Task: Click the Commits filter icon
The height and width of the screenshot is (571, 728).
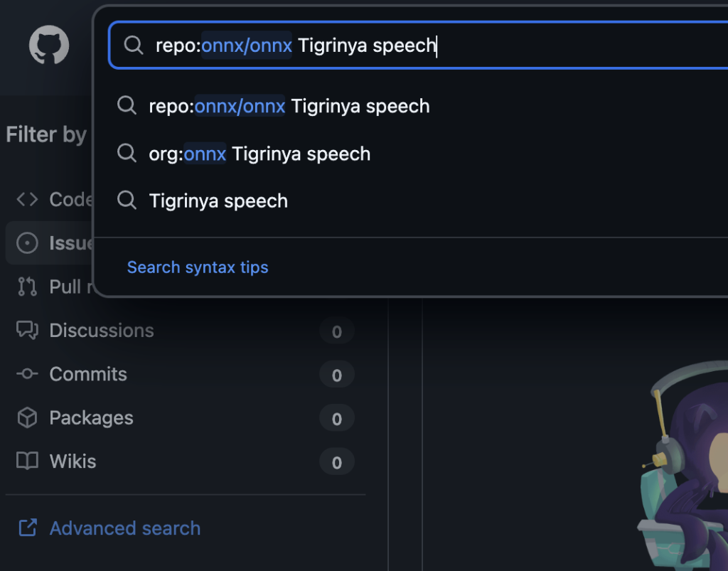Action: click(27, 374)
